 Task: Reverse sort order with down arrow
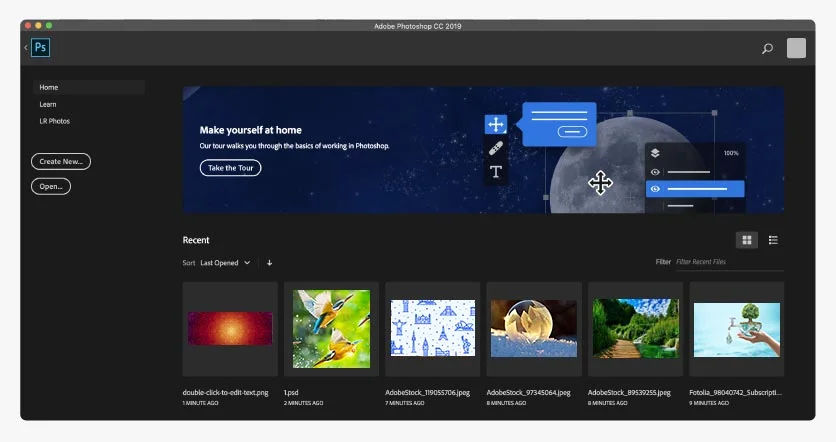pyautogui.click(x=269, y=263)
